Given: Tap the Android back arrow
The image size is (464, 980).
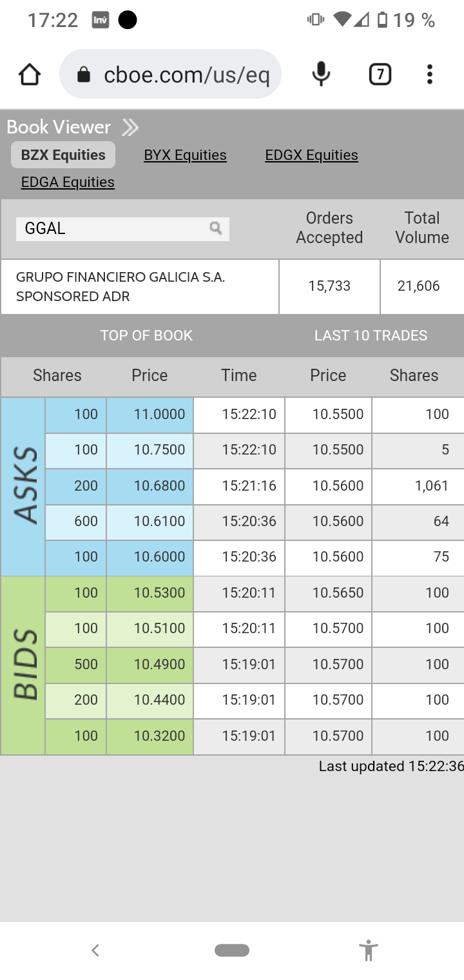Looking at the screenshot, I should pyautogui.click(x=95, y=950).
